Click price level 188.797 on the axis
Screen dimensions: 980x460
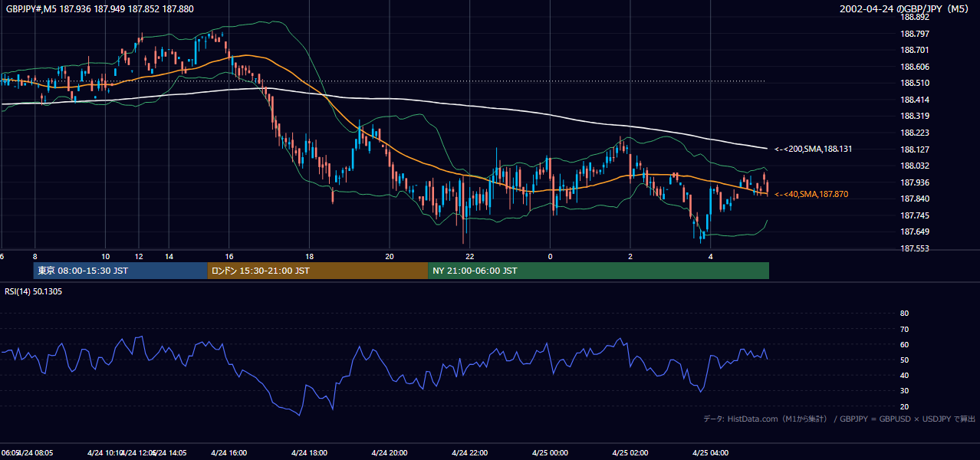(914, 34)
